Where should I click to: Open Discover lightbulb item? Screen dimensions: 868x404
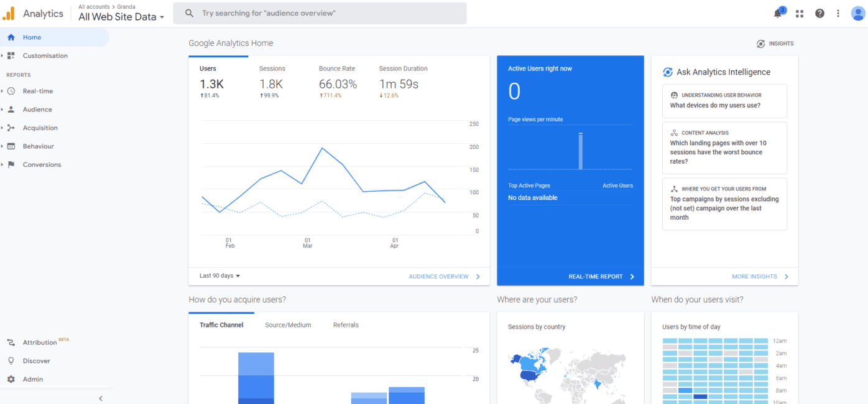pyautogui.click(x=36, y=360)
